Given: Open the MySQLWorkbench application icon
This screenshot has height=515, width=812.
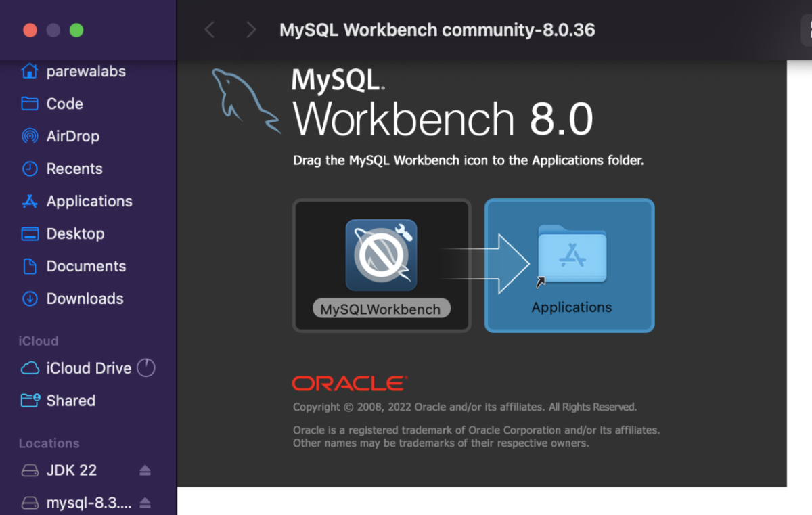Looking at the screenshot, I should pos(381,254).
